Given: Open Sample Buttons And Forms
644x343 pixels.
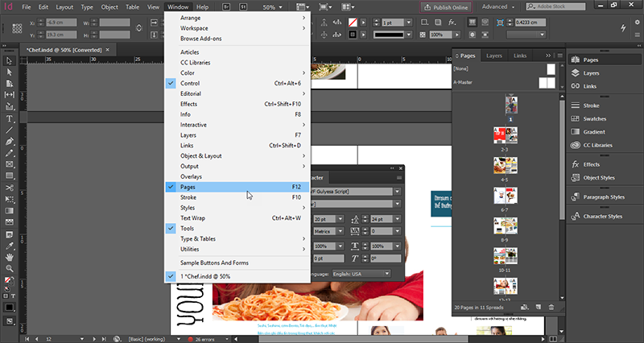Looking at the screenshot, I should coord(237,263).
